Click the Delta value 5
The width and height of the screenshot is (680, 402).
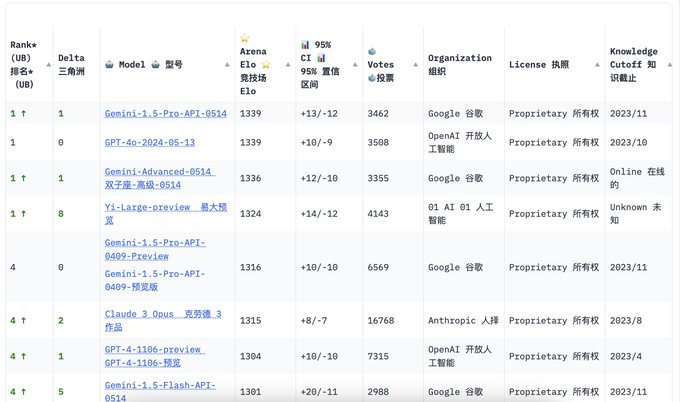(61, 392)
